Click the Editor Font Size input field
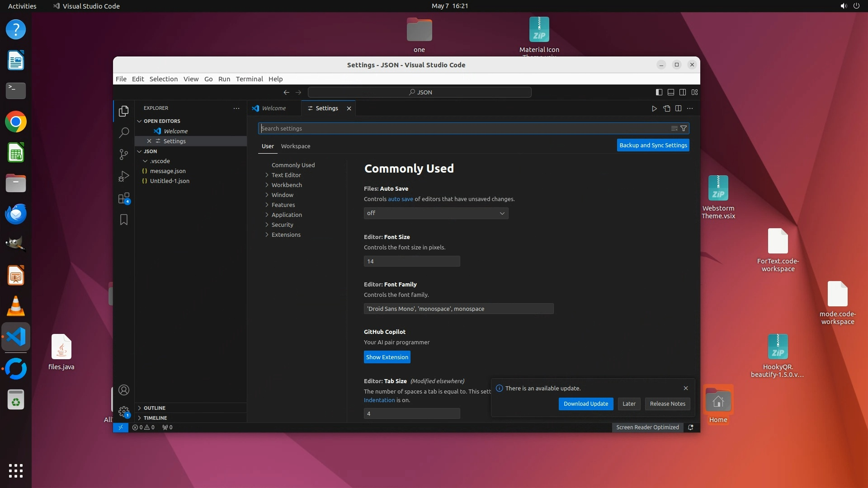The image size is (868, 488). (x=411, y=262)
